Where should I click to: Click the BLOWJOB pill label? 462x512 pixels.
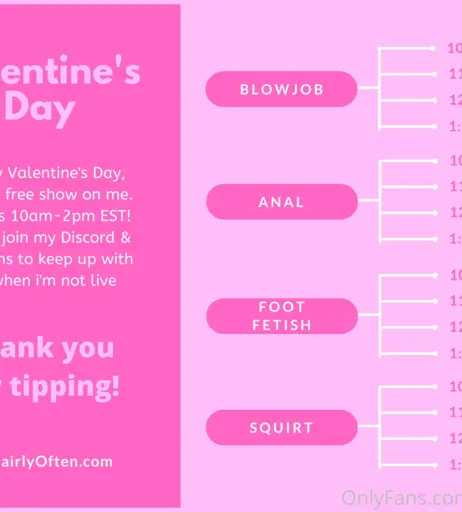282,89
